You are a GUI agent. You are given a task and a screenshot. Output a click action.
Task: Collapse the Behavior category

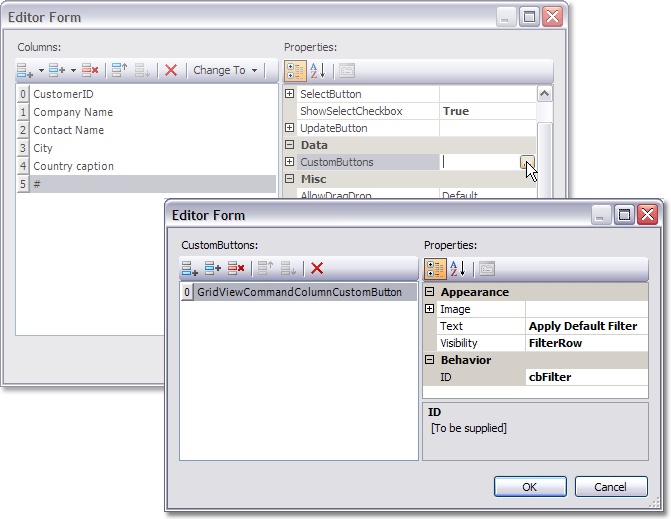[x=430, y=360]
